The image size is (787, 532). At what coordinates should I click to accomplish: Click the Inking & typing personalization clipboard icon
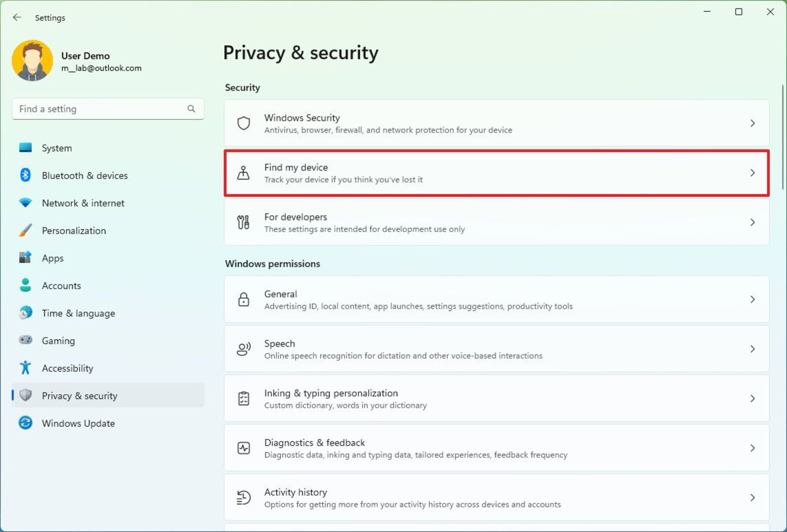(x=243, y=398)
